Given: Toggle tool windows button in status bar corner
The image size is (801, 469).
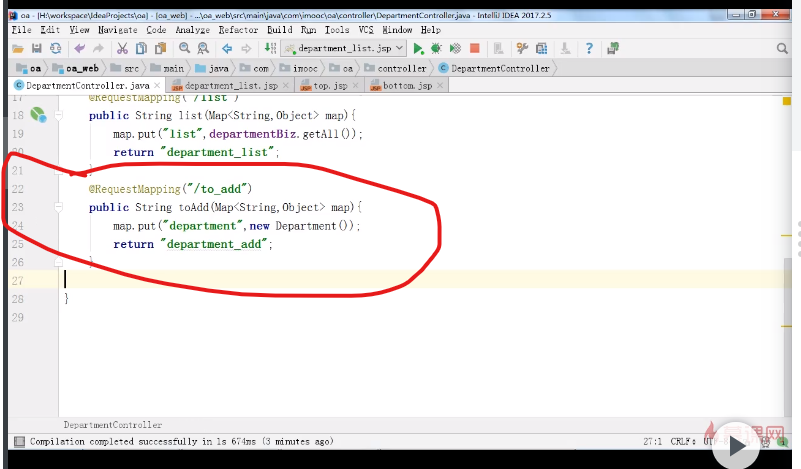Looking at the screenshot, I should point(19,442).
